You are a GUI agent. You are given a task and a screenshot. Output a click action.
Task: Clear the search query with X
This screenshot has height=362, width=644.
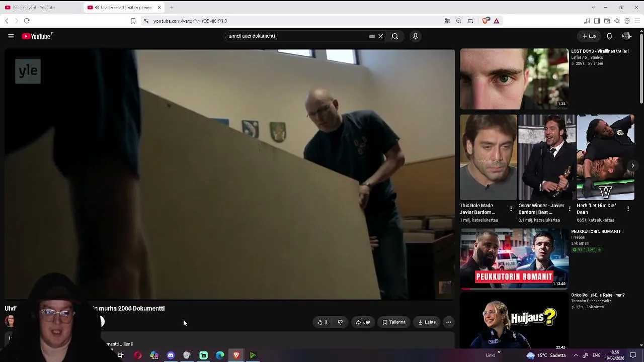click(x=380, y=36)
